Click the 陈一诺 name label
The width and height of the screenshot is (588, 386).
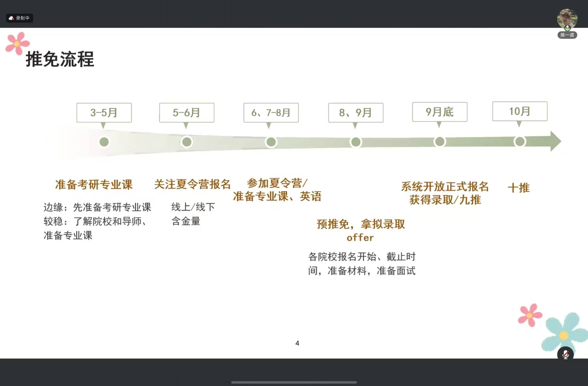[x=567, y=35]
